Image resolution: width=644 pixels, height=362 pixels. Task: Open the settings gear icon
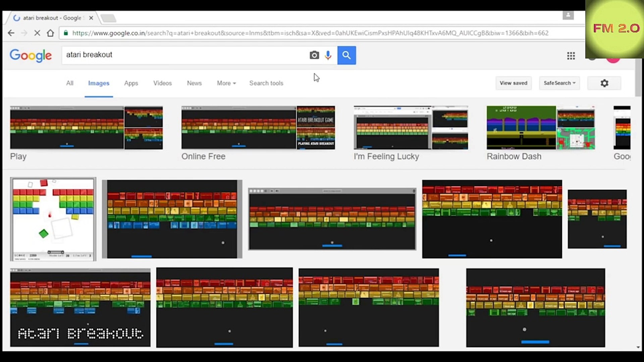pyautogui.click(x=604, y=83)
